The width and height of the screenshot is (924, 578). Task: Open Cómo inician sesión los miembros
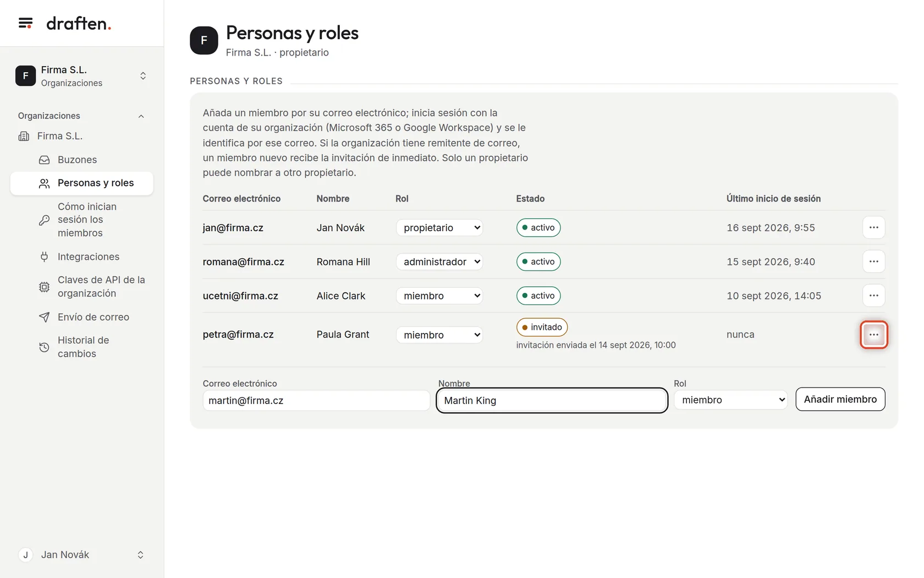81,220
